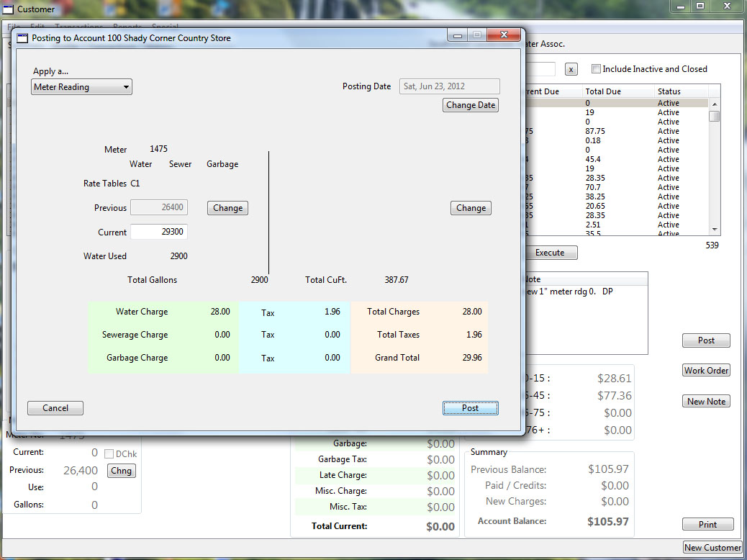747x560 pixels.
Task: Click the Rate Tables value C1
Action: click(135, 183)
